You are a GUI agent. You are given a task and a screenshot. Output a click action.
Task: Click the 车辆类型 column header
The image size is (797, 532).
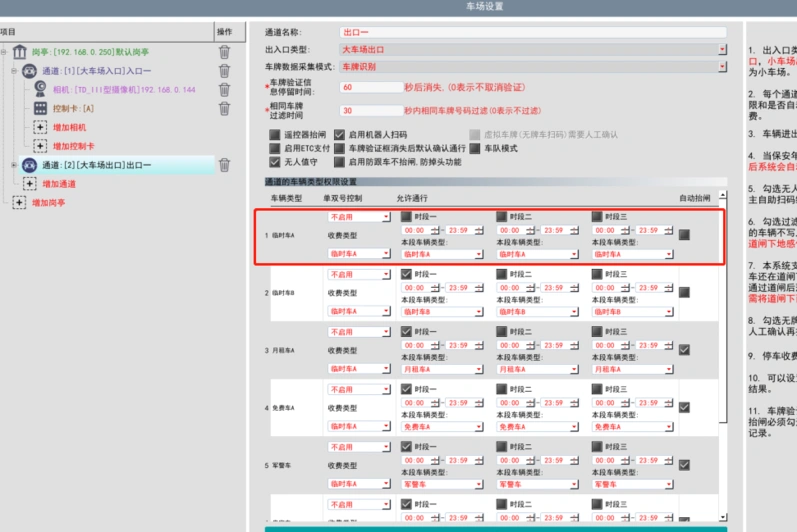point(286,198)
